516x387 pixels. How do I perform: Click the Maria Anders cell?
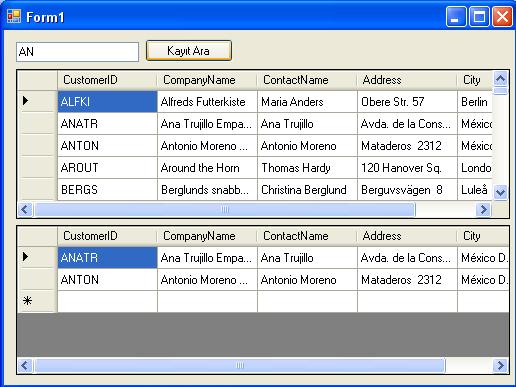point(307,101)
